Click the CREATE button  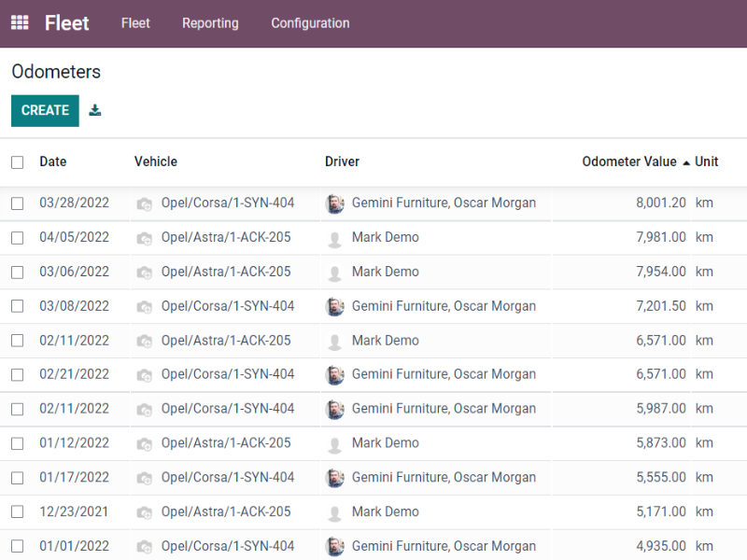tap(45, 110)
